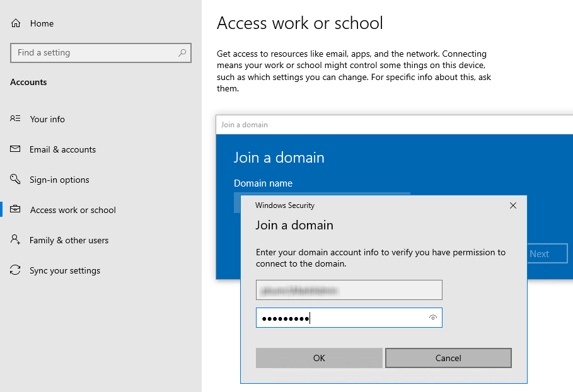Reveal password with the eye icon
This screenshot has width=573, height=392.
(433, 318)
